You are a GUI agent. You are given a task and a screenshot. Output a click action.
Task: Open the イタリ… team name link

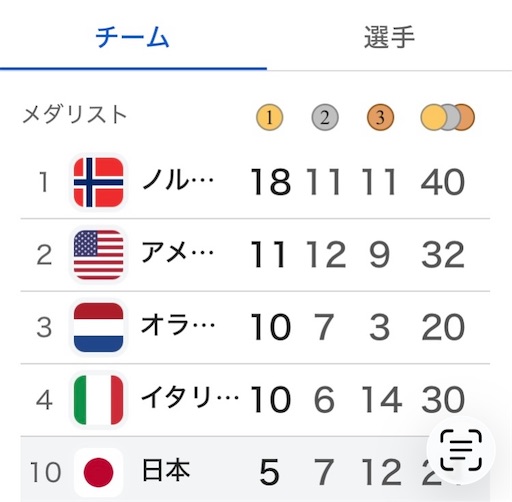(190, 398)
